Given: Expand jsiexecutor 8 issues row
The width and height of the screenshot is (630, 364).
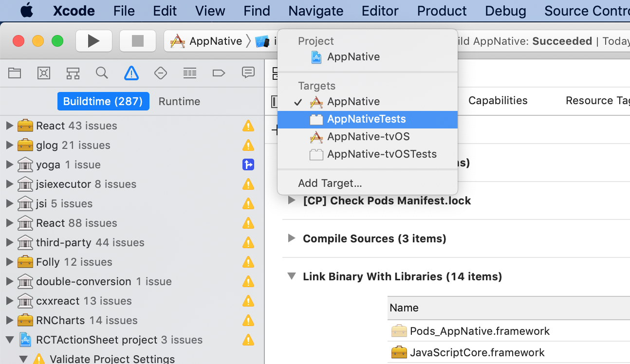Looking at the screenshot, I should [9, 184].
